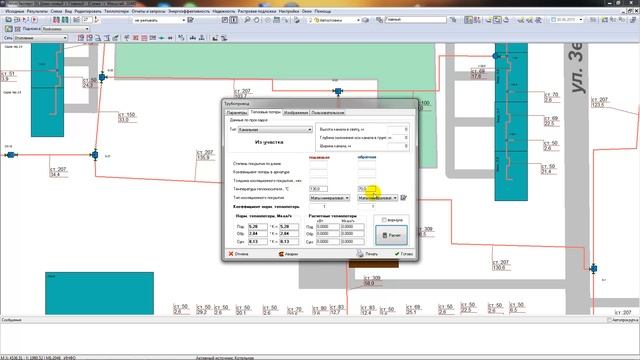Viewport: 640px width, 360px height.
Task: Open the Результаты menu
Action: tap(37, 11)
